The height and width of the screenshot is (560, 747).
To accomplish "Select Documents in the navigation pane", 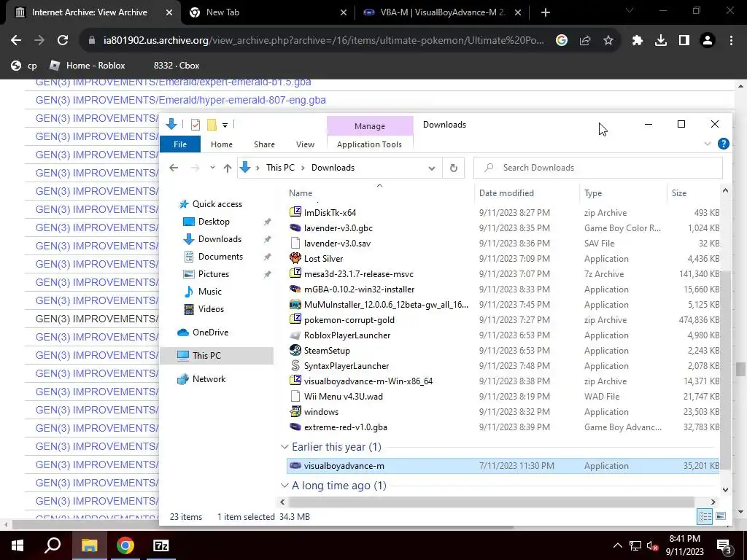I will click(x=220, y=256).
